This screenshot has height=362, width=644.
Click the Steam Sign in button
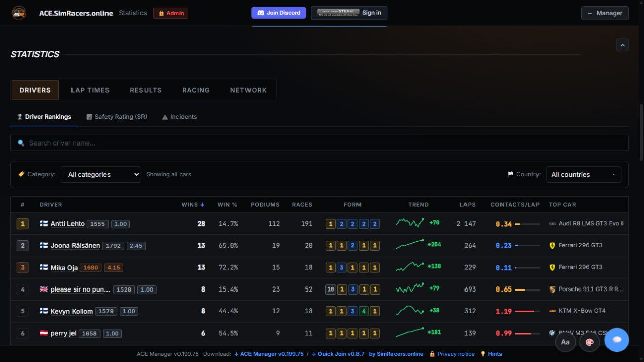click(349, 13)
